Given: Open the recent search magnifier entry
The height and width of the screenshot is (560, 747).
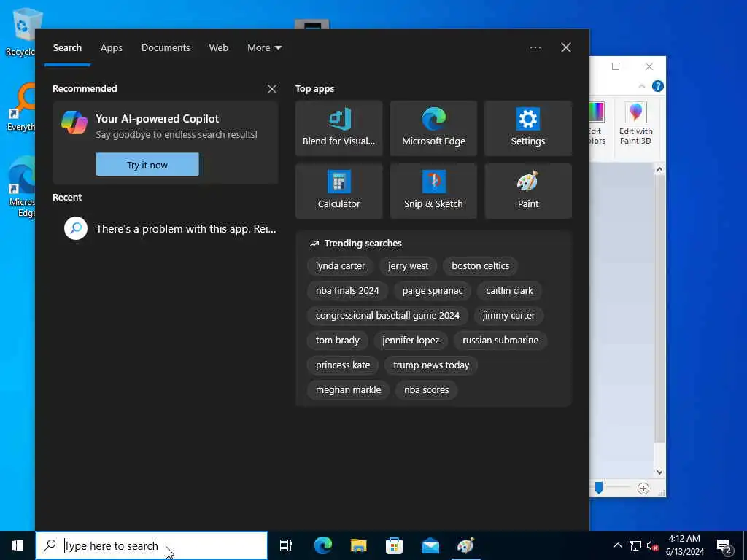Looking at the screenshot, I should point(76,228).
